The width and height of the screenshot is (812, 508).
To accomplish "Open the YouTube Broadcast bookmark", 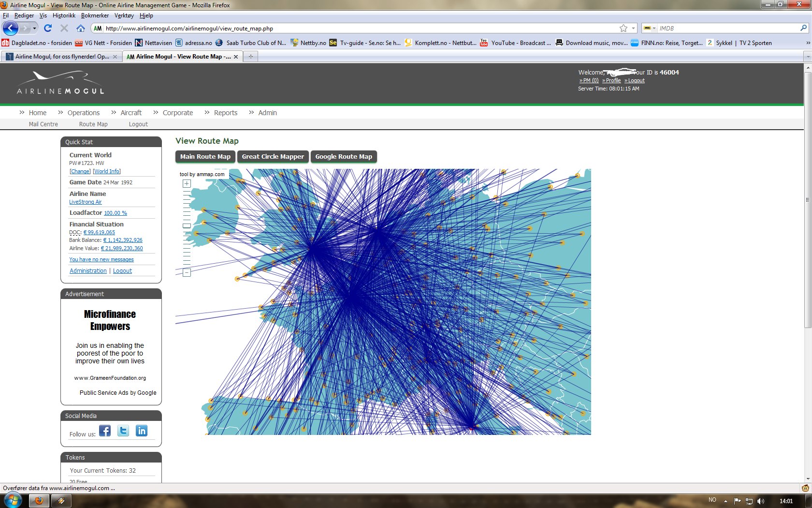I will pos(515,43).
